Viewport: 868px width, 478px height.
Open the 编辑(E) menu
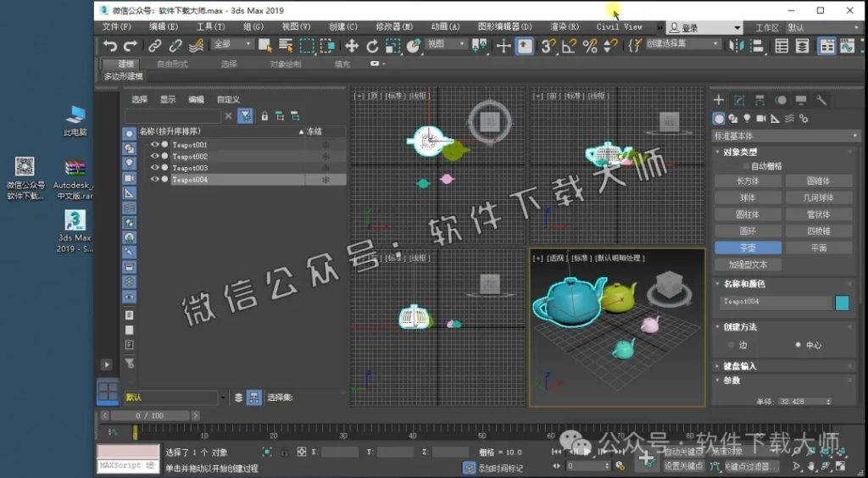tap(164, 26)
